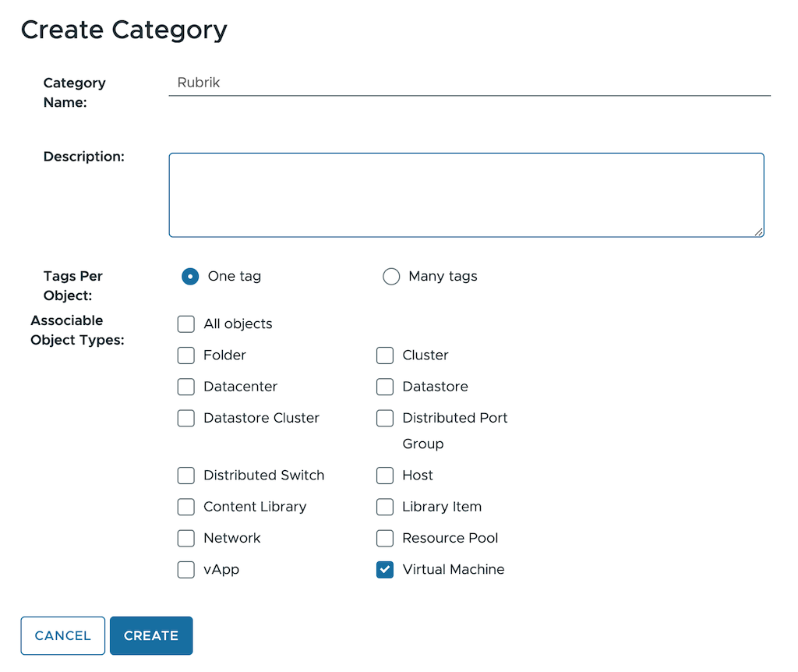Screen dimensions: 798x672
Task: Check the All objects checkbox
Action: click(x=186, y=324)
